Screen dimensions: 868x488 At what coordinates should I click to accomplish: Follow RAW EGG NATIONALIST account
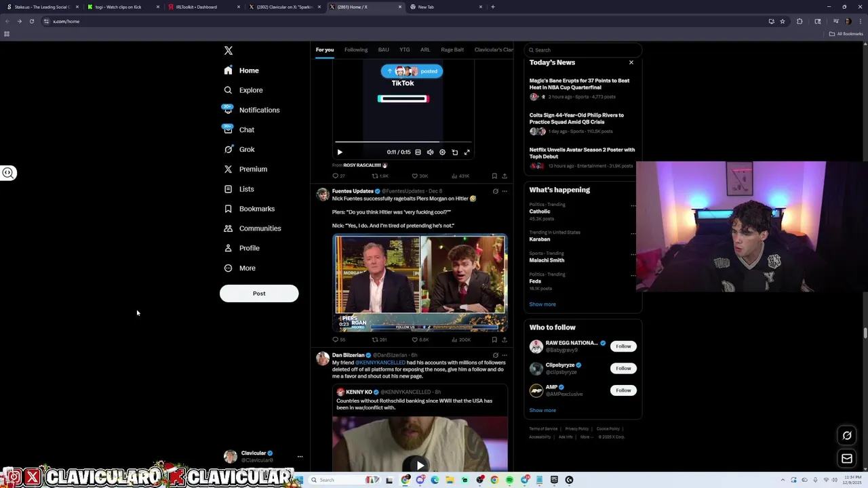tap(623, 346)
